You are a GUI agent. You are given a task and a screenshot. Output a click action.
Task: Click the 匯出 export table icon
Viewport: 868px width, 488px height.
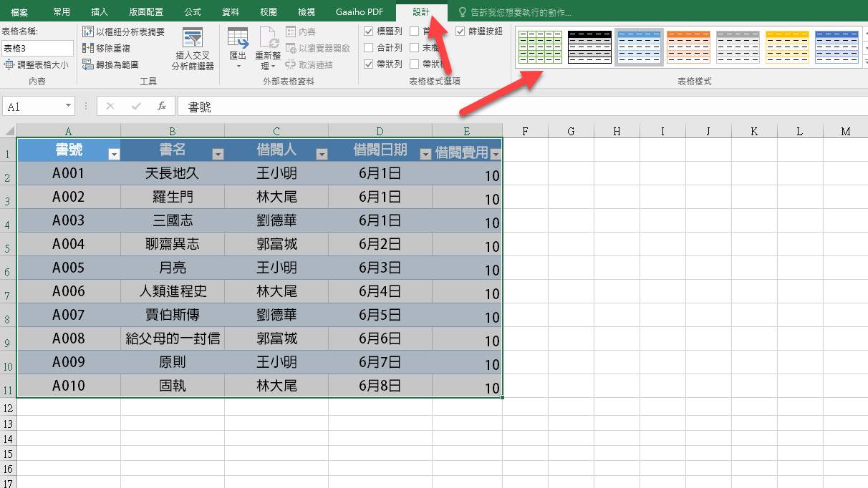tap(238, 39)
